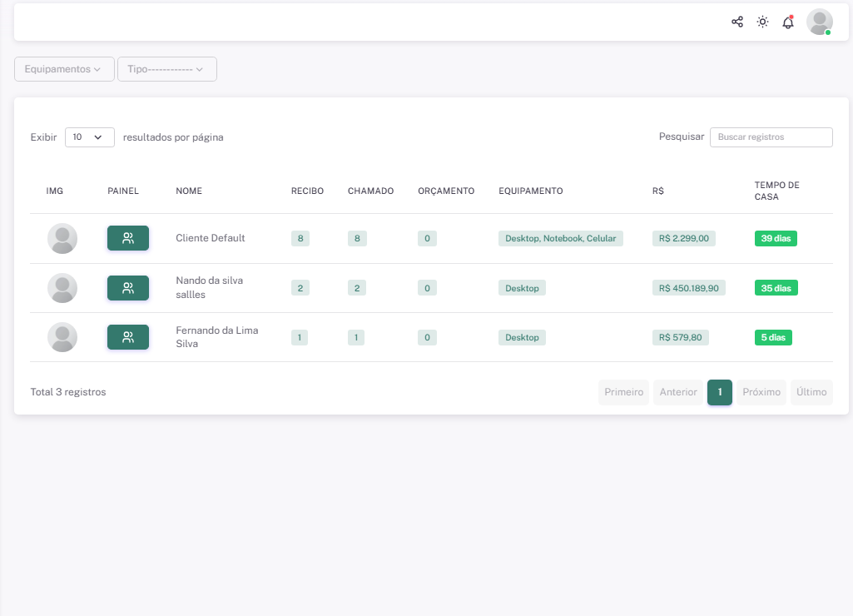Click the share icon in top bar
853x616 pixels.
coord(737,22)
